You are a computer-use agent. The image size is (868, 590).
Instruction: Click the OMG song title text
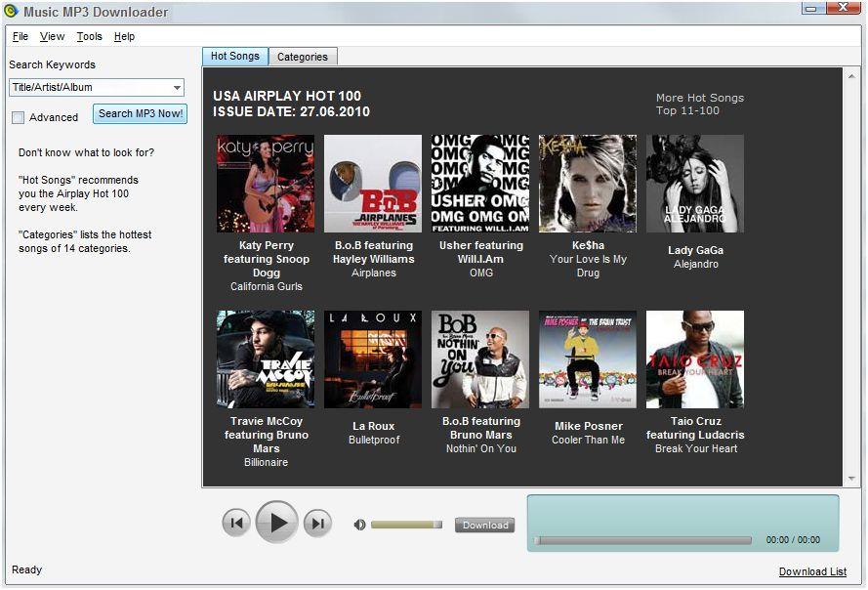pos(481,273)
